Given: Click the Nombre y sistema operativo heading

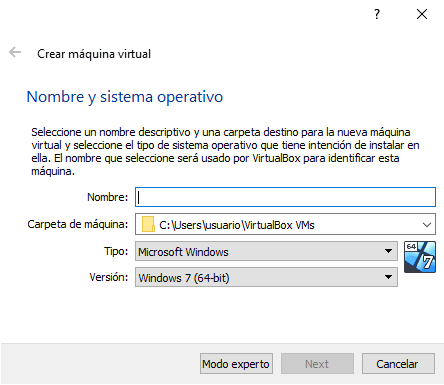Looking at the screenshot, I should [x=125, y=97].
